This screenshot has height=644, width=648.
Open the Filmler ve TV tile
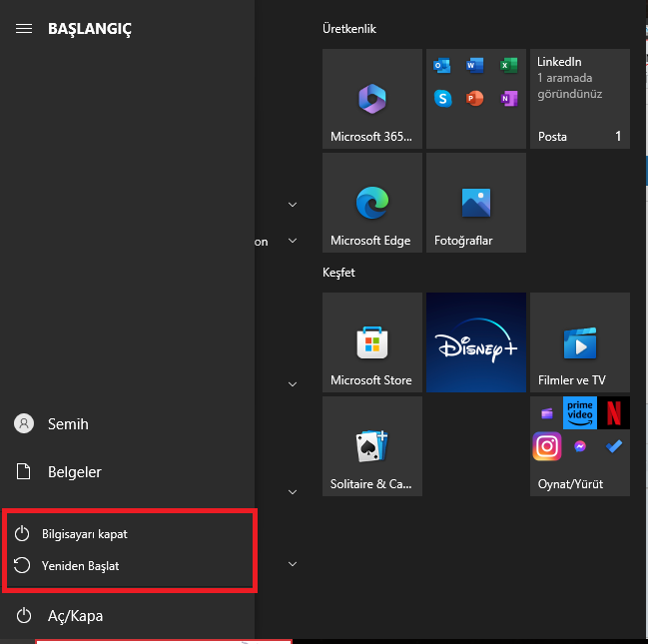click(580, 342)
